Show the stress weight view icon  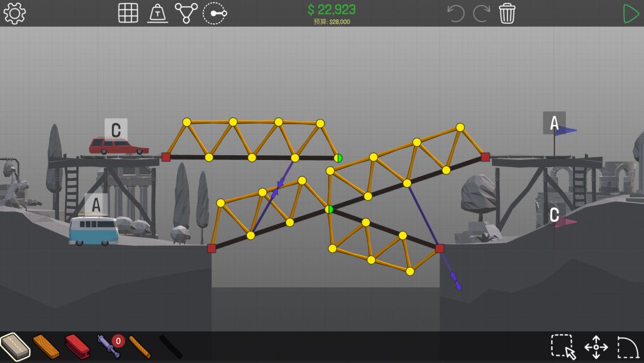[157, 13]
